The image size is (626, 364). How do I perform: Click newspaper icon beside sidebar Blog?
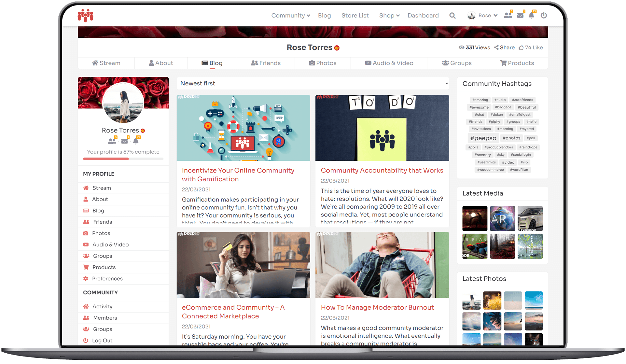[86, 211]
